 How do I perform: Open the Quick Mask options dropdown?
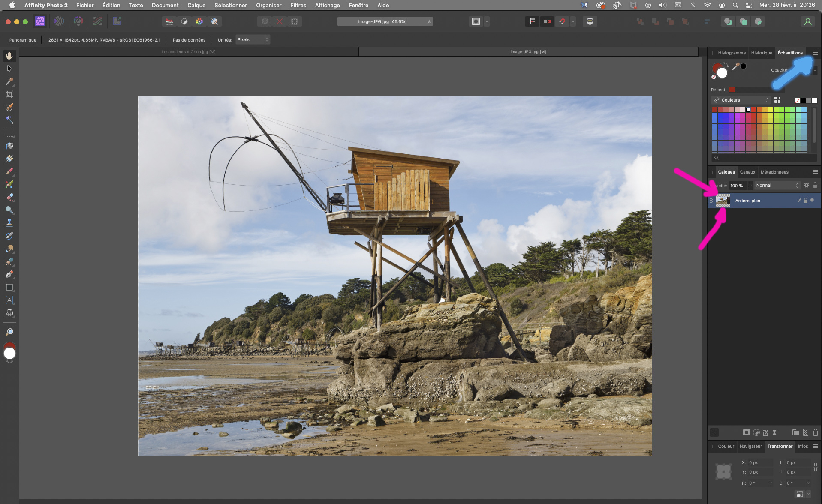click(x=487, y=21)
